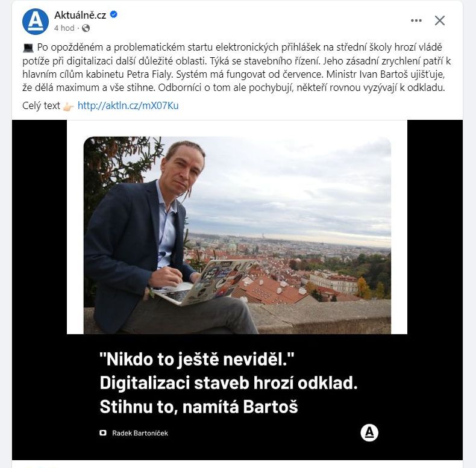Close the post with the X button
This screenshot has height=468, width=476.
[440, 20]
